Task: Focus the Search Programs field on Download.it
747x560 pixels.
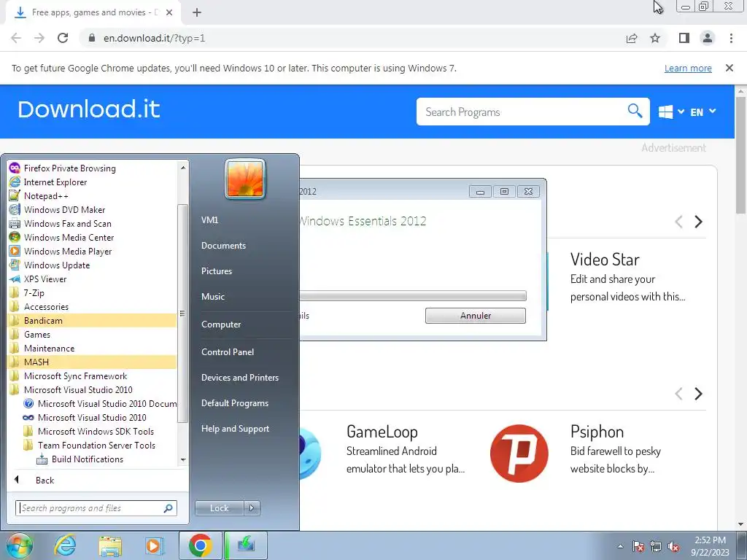Action: click(x=522, y=112)
